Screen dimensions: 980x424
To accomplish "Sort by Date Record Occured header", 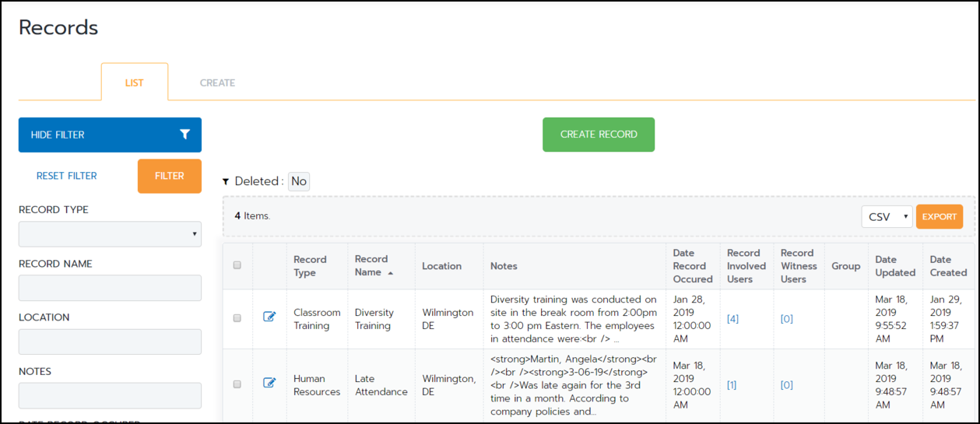I will click(693, 266).
